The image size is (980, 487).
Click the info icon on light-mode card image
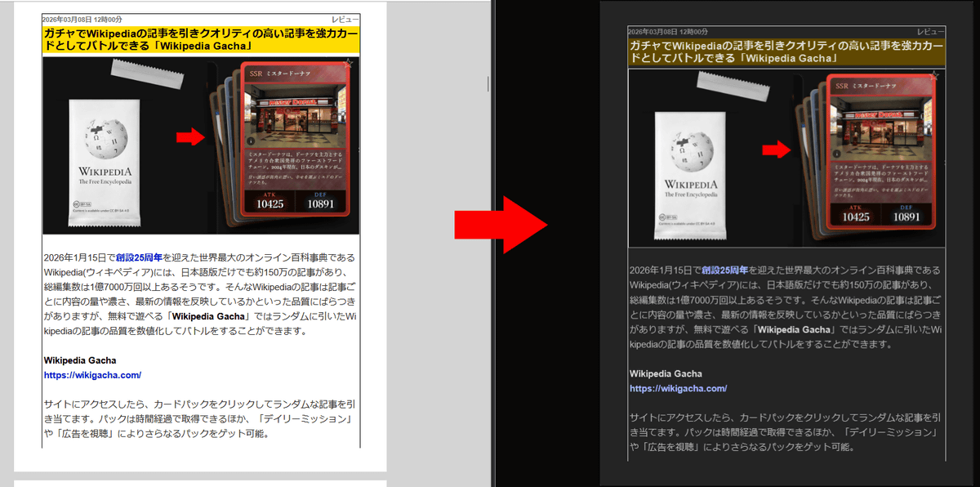[x=252, y=141]
